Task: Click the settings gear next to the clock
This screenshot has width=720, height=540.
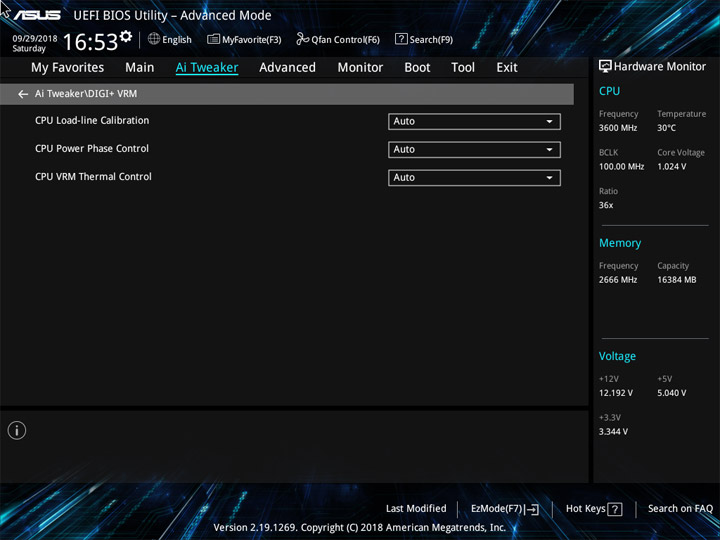Action: click(125, 36)
